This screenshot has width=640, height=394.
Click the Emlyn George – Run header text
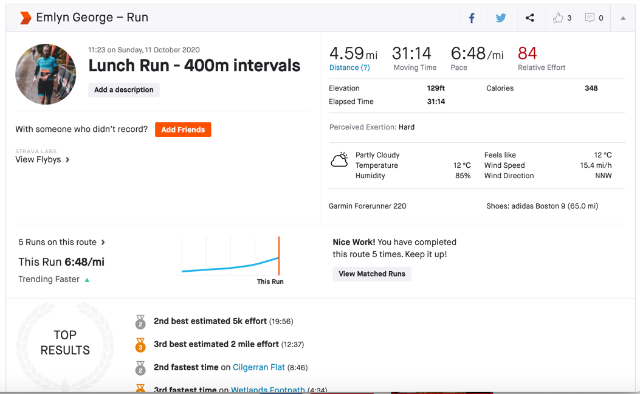[92, 18]
